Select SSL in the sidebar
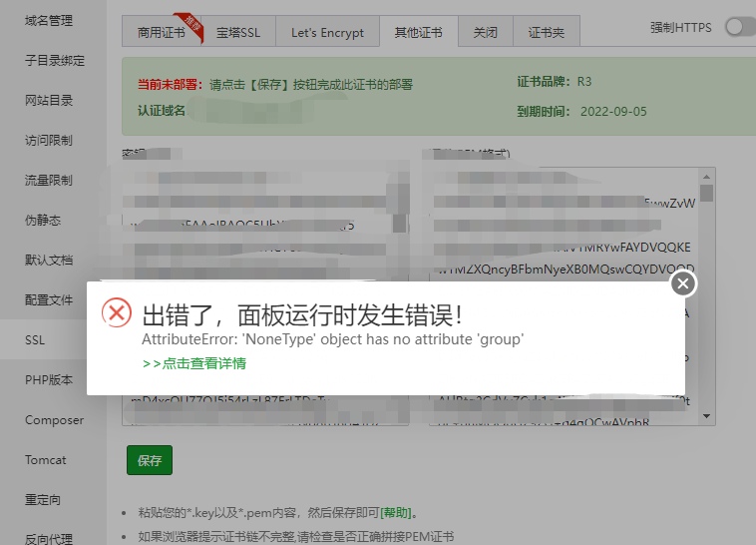This screenshot has width=756, height=545. point(35,339)
